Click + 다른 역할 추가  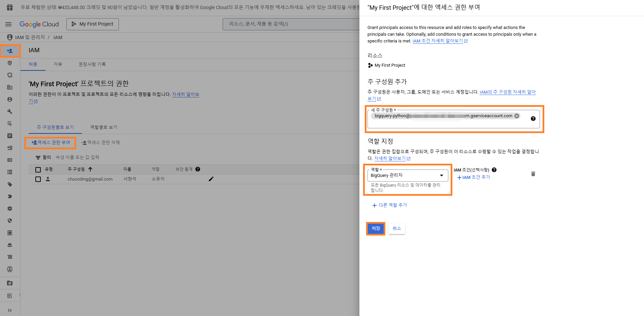[390, 205]
